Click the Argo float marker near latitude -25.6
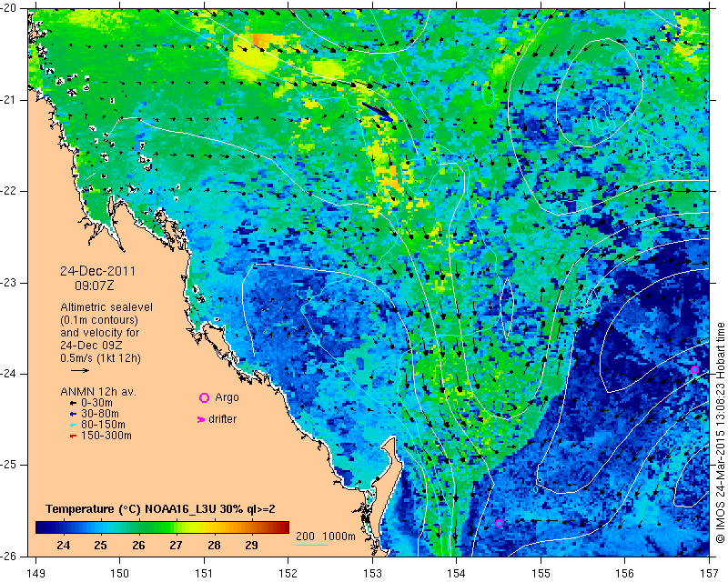 pyautogui.click(x=499, y=524)
